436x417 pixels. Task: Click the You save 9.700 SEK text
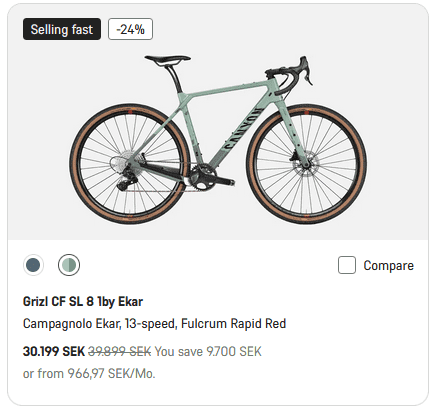click(x=208, y=351)
